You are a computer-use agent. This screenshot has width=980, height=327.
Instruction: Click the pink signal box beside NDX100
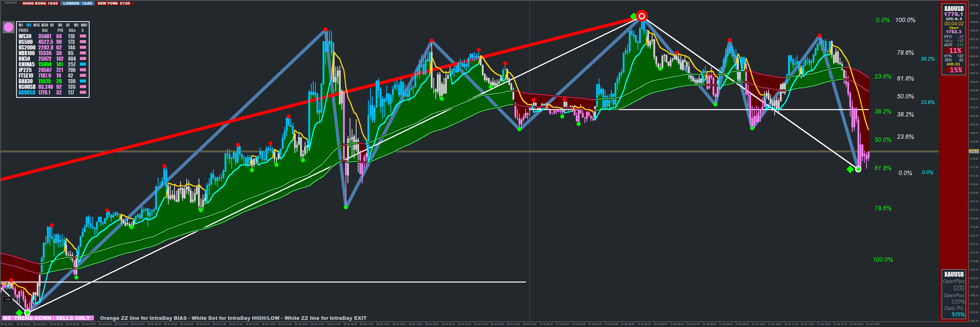coord(82,53)
